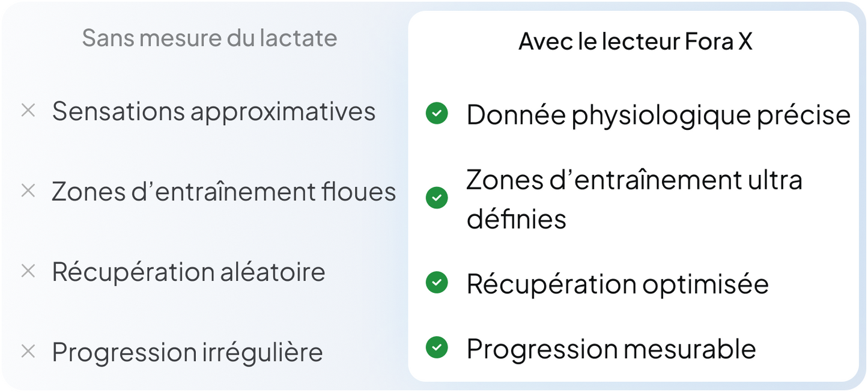The width and height of the screenshot is (868, 392).
Task: Click the 'Récupération aléatoire' text
Action: pos(189,272)
